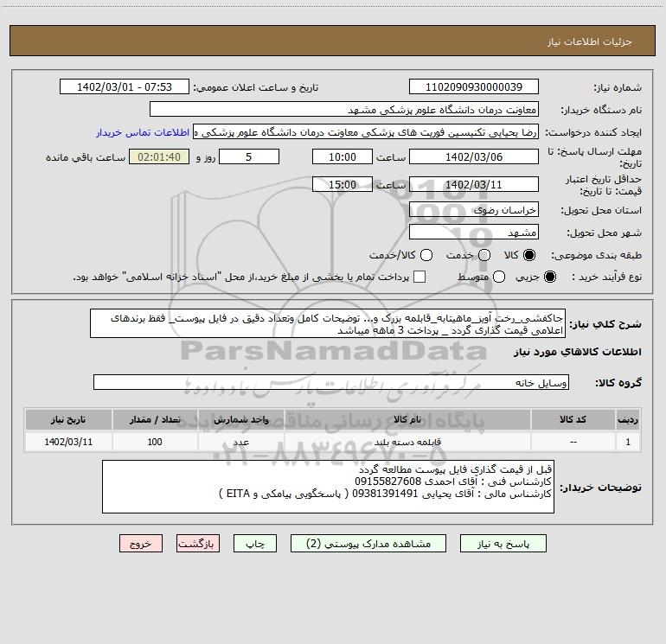Click the جزئیات اطلاعات نیاز header title

coord(589,41)
